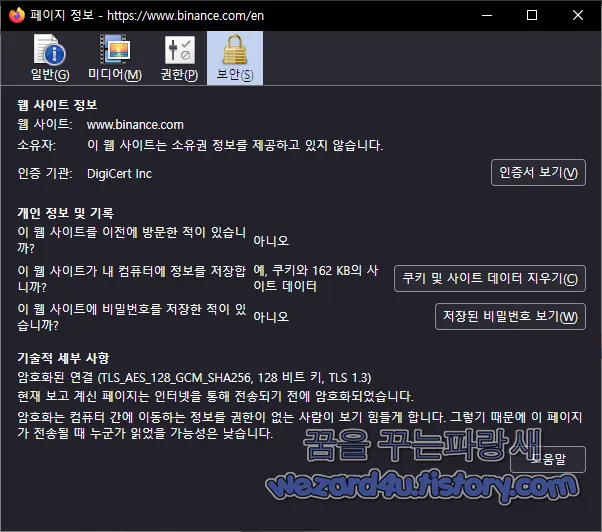Viewport: 602px width, 532px height.
Task: Click the owner info text after 소유자
Action: (x=235, y=145)
